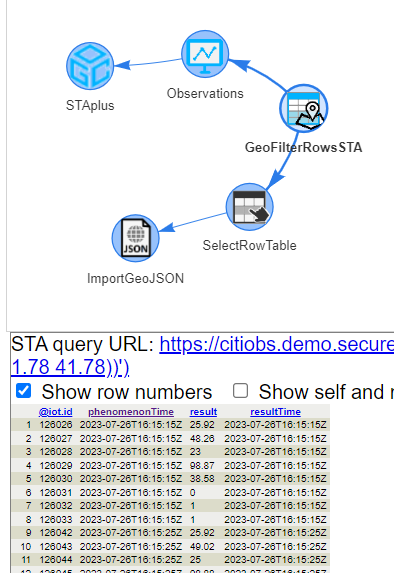Sort table by result column header

pos(204,412)
